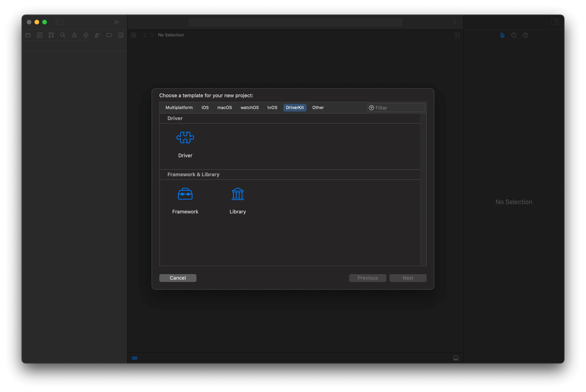Viewport: 586px width, 392px height.
Task: Open the Source Control navigator icon
Action: 40,35
